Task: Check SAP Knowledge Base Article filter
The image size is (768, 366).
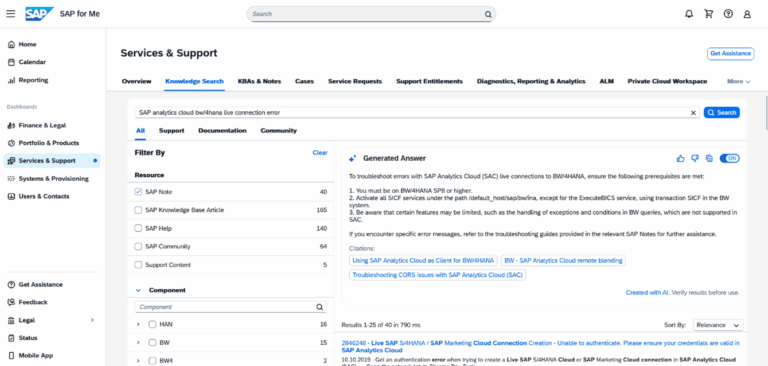Action: coord(138,210)
